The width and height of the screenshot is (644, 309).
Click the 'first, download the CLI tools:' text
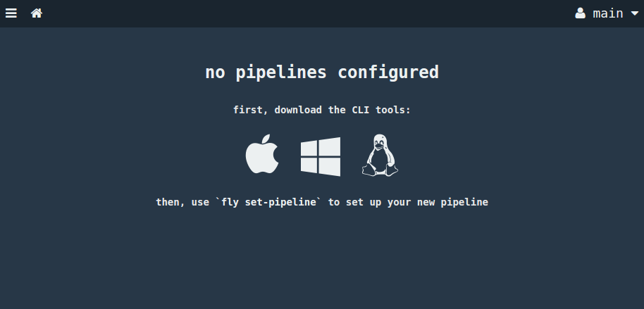(322, 110)
